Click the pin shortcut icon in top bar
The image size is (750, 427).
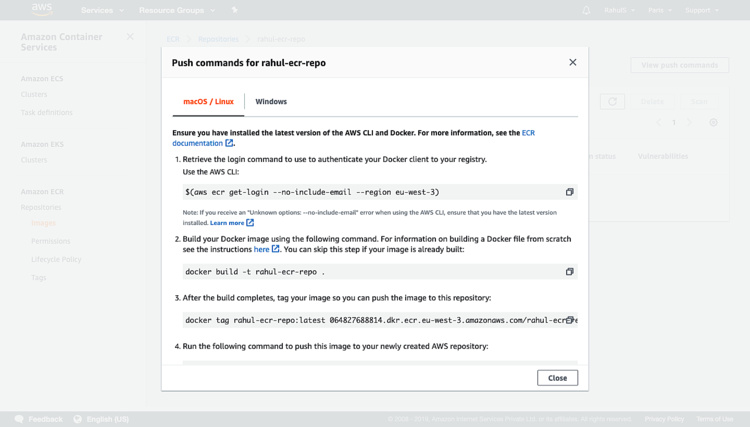click(235, 10)
